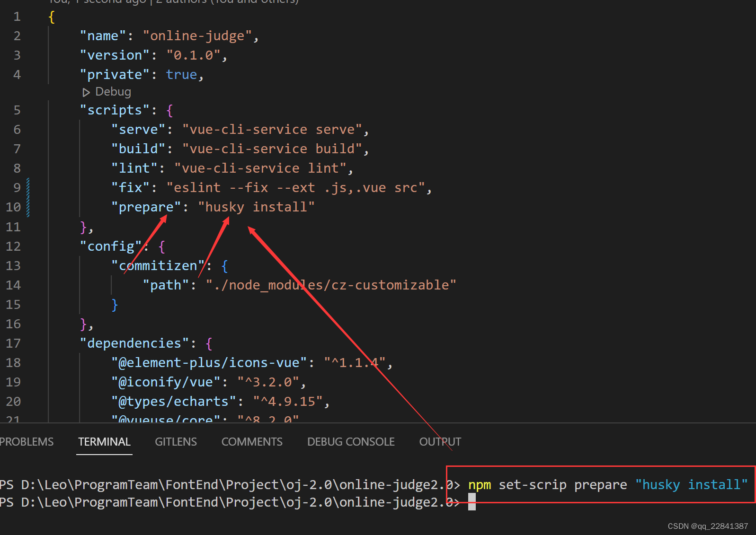
Task: Click the cz-customizable path string
Action: point(331,285)
